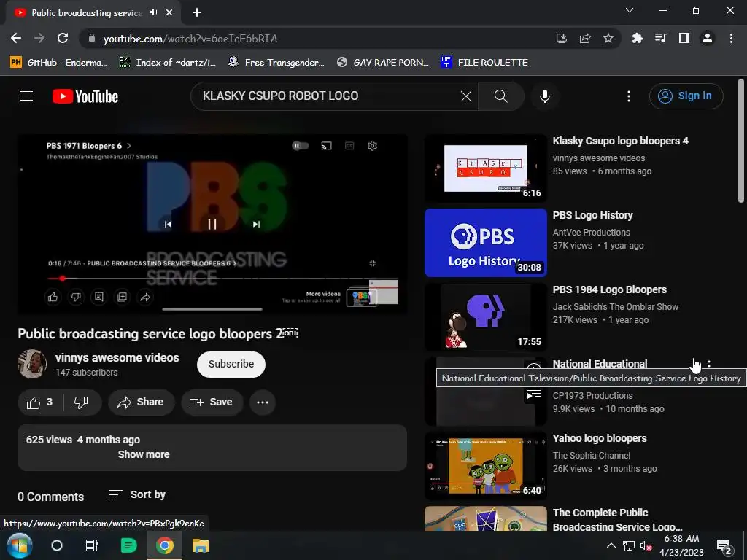Viewport: 747px width, 560px height.
Task: Click the Chrome address bar URL
Action: coord(190,39)
